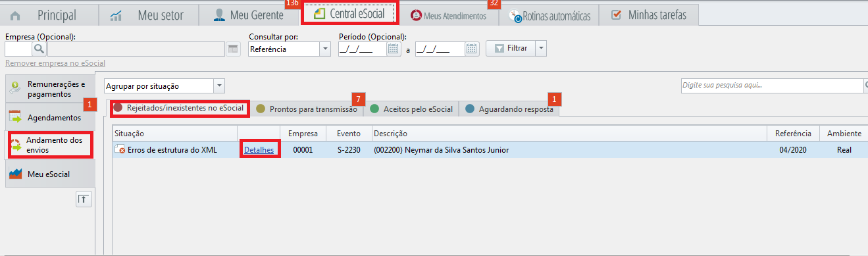
Task: Select Aguardando resposta tab
Action: coord(509,109)
